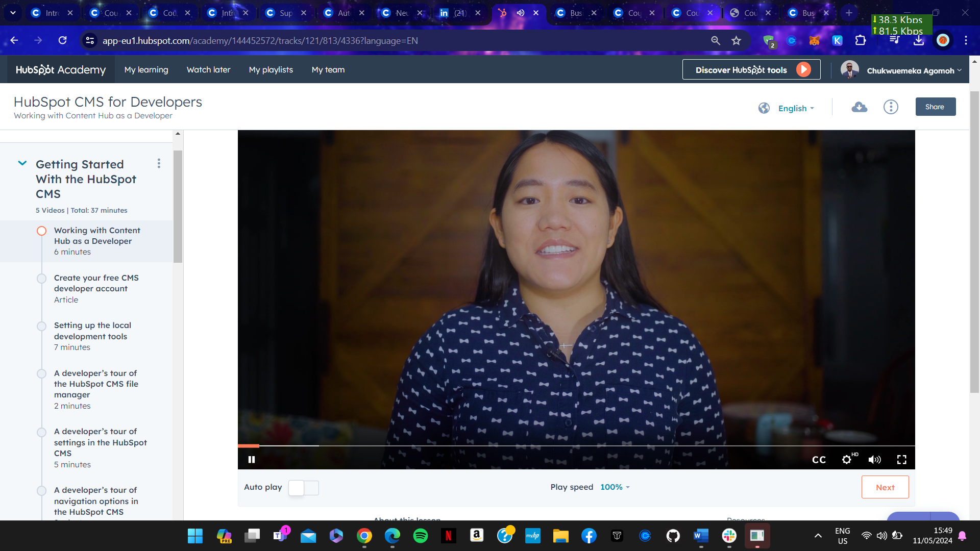Image resolution: width=980 pixels, height=551 pixels.
Task: Open browser Extensions puzzle icon
Action: point(861,41)
